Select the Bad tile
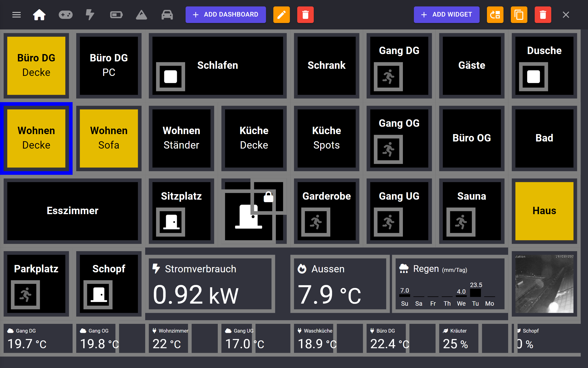588x368 pixels. (544, 138)
